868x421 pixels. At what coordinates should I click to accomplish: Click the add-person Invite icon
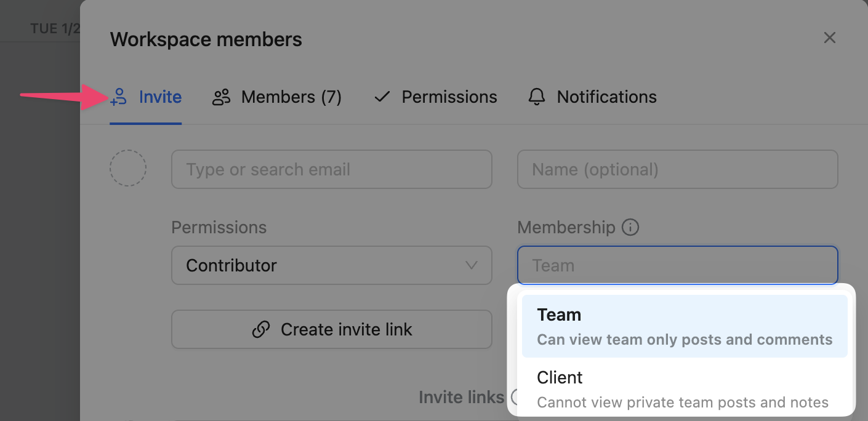point(118,97)
